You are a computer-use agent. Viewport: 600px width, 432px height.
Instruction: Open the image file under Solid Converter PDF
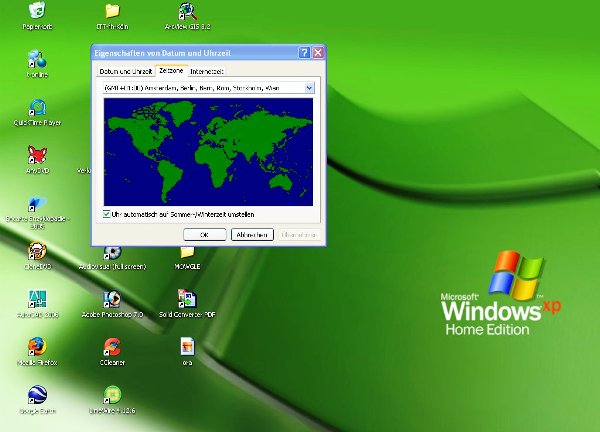click(x=187, y=346)
